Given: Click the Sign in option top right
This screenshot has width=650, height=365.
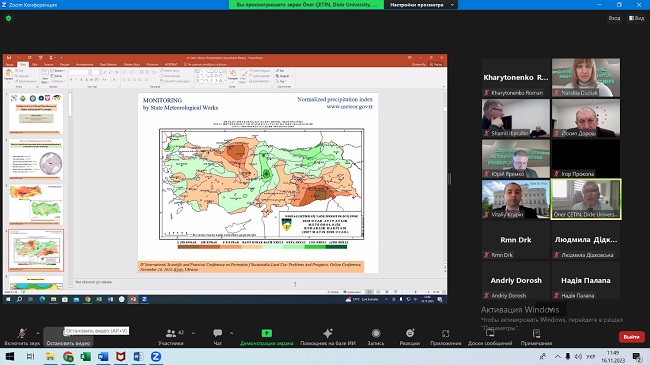Looking at the screenshot, I should point(614,18).
